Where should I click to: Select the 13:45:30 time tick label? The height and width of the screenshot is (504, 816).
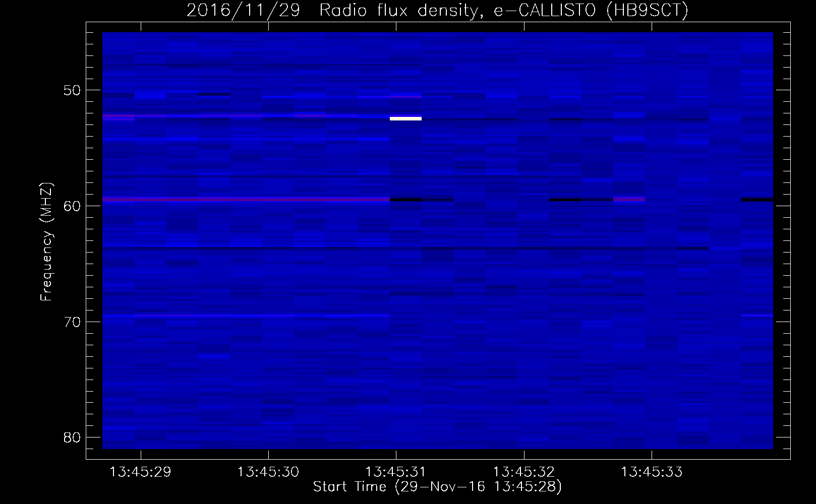tap(268, 472)
